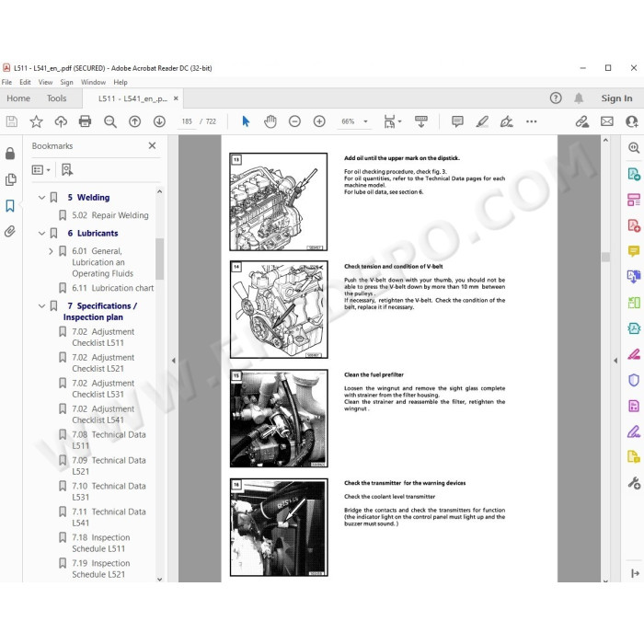This screenshot has height=644, width=644.
Task: Activate the Hand pan tool
Action: 270,121
